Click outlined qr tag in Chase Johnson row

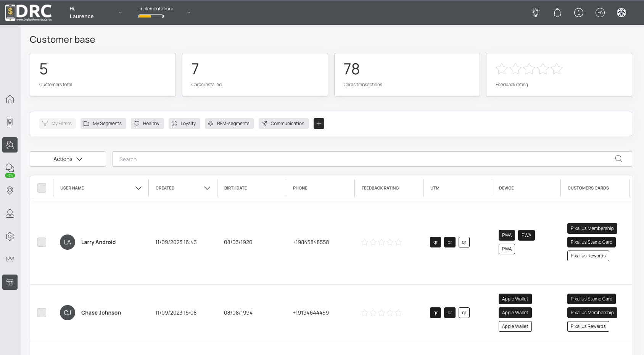(464, 313)
